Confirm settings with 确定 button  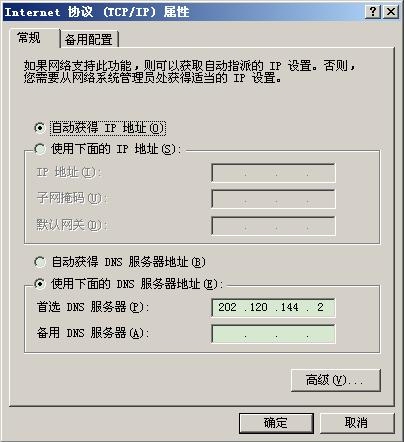(276, 423)
